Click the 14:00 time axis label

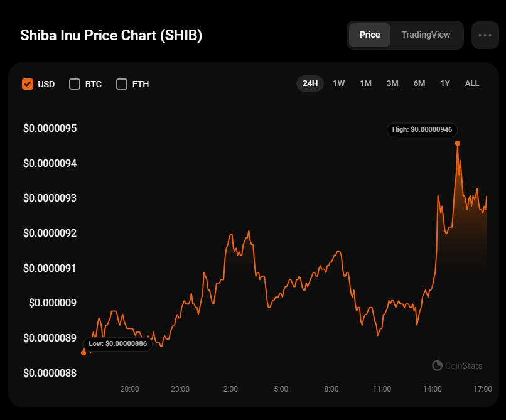pyautogui.click(x=432, y=389)
